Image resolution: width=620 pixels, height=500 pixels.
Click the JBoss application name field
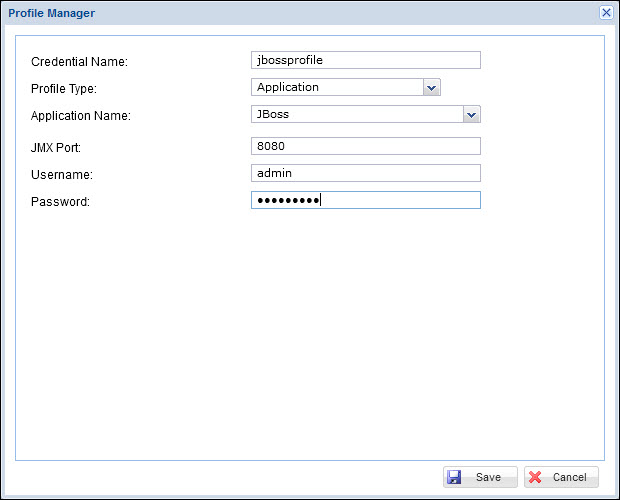coord(357,114)
